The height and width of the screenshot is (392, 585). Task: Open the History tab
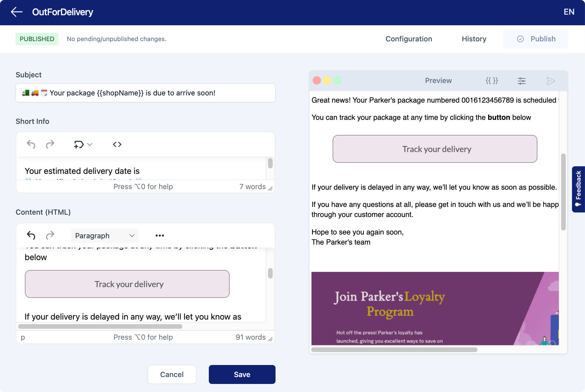click(474, 39)
